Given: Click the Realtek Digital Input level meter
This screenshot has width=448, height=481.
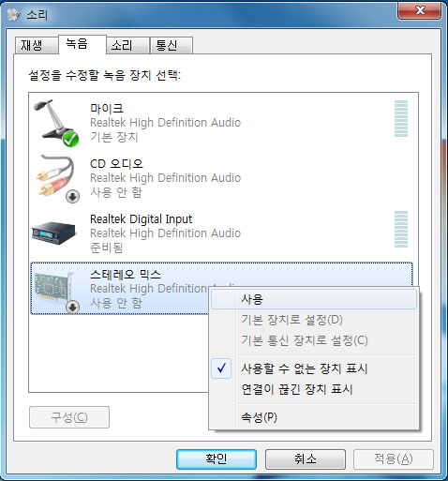Looking at the screenshot, I should [401, 229].
